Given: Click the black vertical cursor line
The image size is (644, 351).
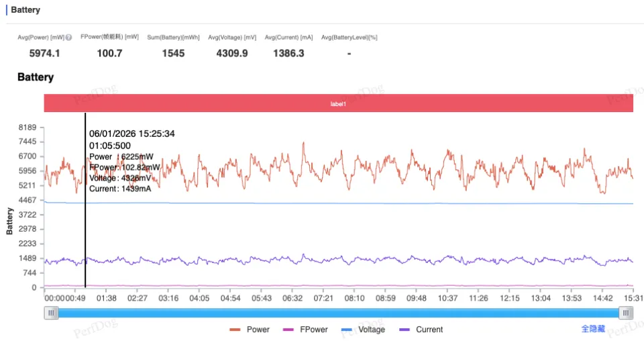Looking at the screenshot, I should click(85, 235).
